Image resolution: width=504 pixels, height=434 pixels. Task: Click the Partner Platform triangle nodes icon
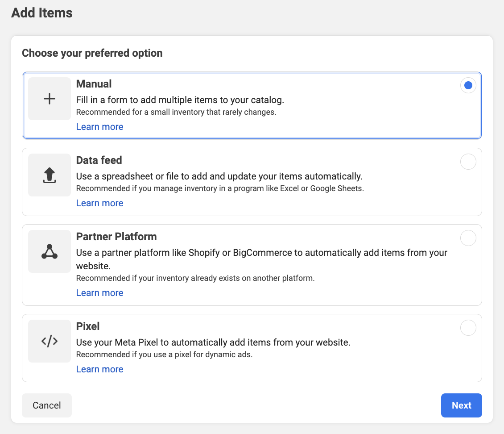coord(50,251)
